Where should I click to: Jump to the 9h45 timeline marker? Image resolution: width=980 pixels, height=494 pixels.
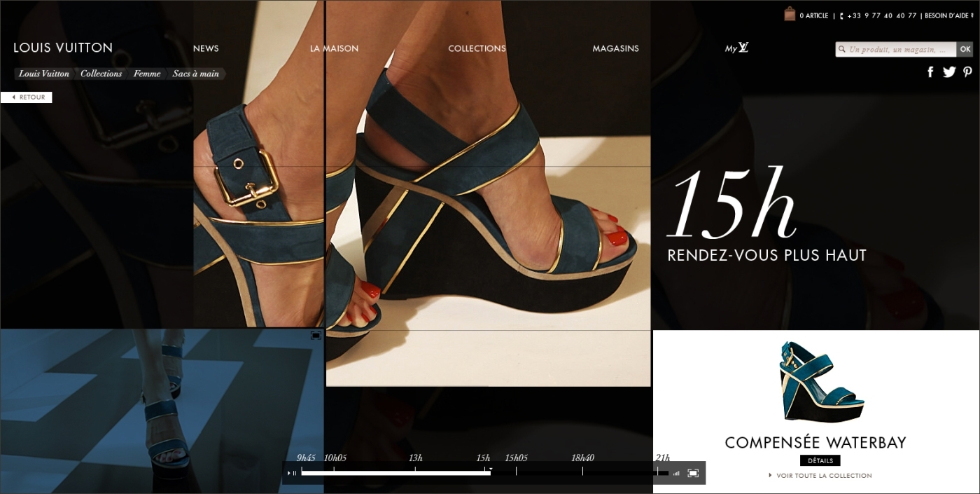click(x=305, y=458)
